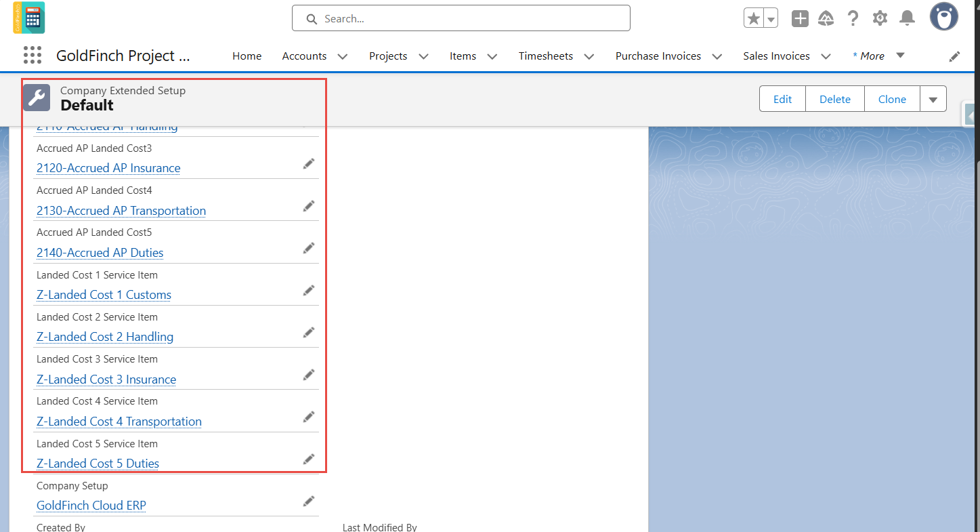Edit the Z-Landed Cost 2 Handling field
The height and width of the screenshot is (532, 980).
(309, 332)
